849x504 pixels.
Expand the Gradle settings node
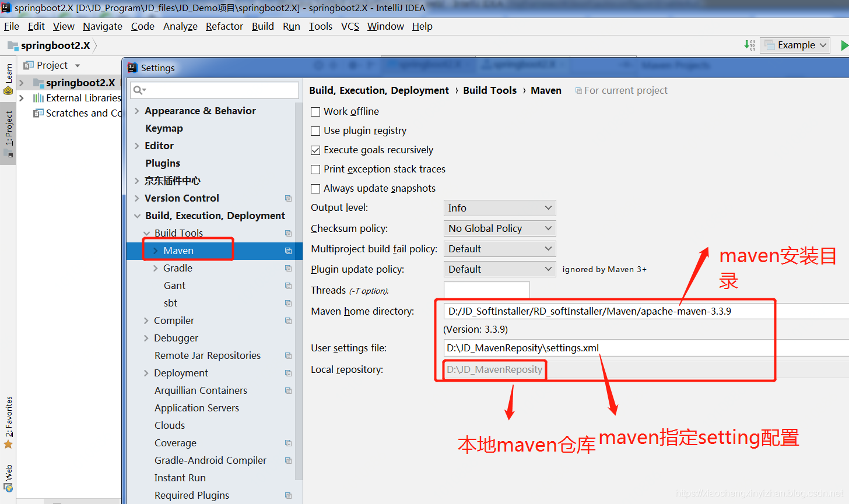coord(156,268)
